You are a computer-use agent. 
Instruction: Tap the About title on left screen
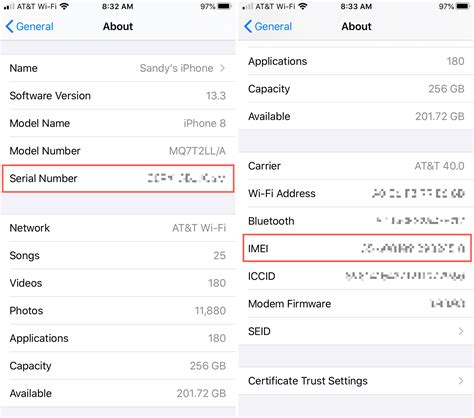pos(118,26)
